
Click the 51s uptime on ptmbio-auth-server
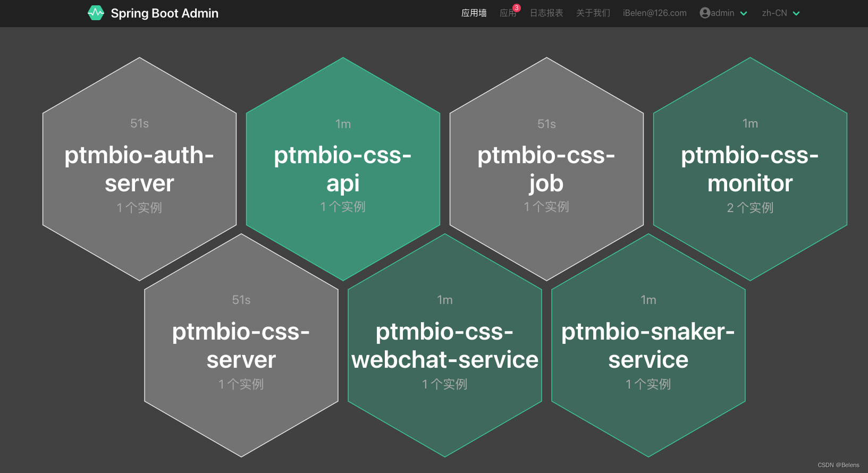pos(139,123)
